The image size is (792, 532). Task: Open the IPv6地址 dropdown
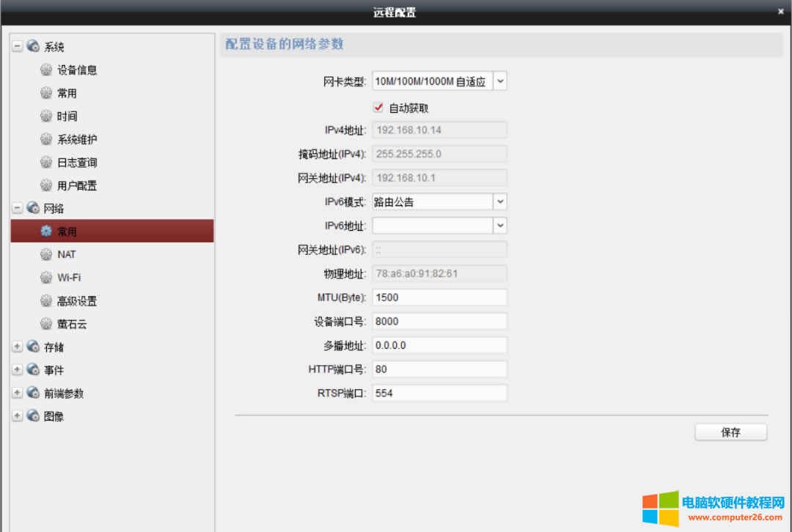499,226
